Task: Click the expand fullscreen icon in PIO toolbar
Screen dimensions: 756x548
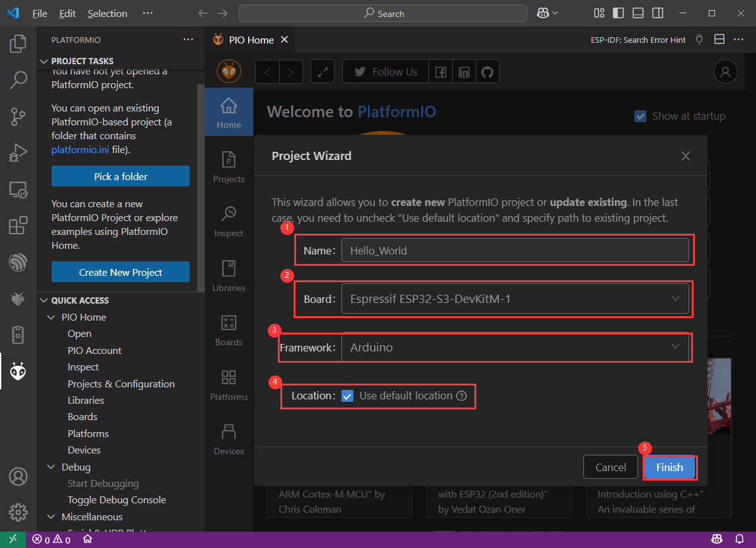Action: click(323, 72)
